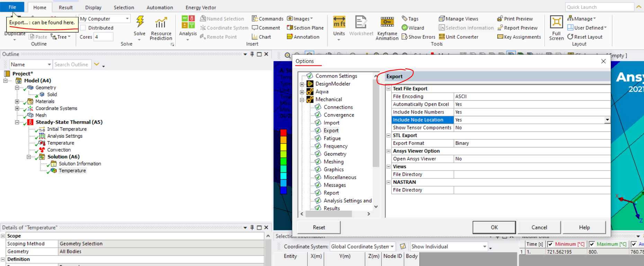Click Cancel in the Options dialog
This screenshot has width=644, height=266.
(539, 227)
